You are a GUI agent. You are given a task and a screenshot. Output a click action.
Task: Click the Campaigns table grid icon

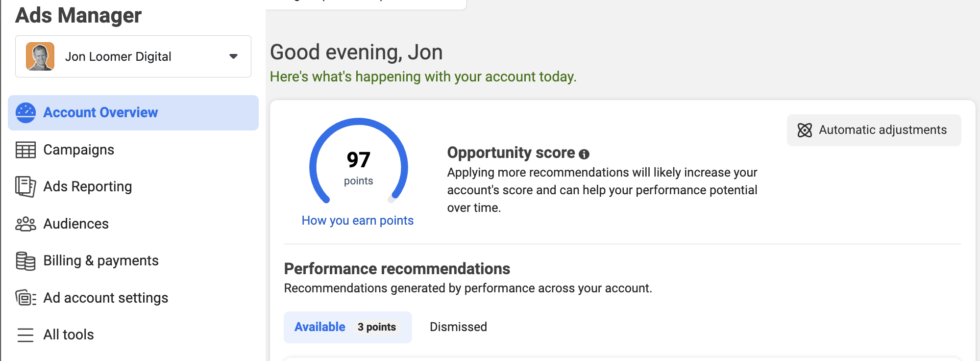[x=25, y=150]
